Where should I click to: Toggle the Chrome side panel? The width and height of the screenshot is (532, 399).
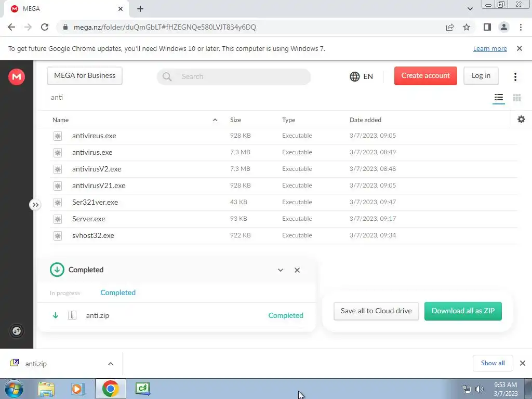(x=487, y=27)
